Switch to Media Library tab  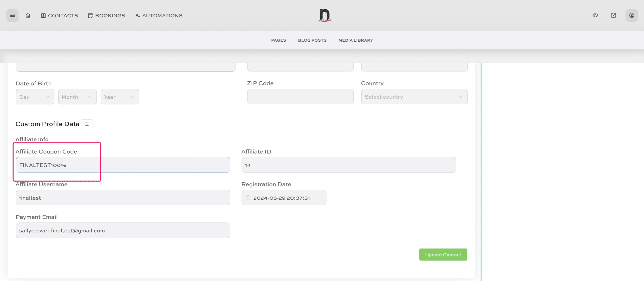point(355,40)
